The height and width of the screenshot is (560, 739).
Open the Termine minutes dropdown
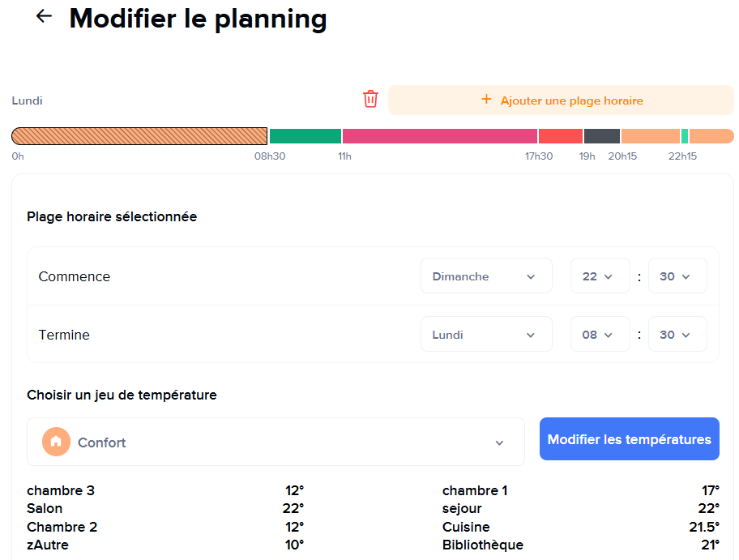coord(677,335)
